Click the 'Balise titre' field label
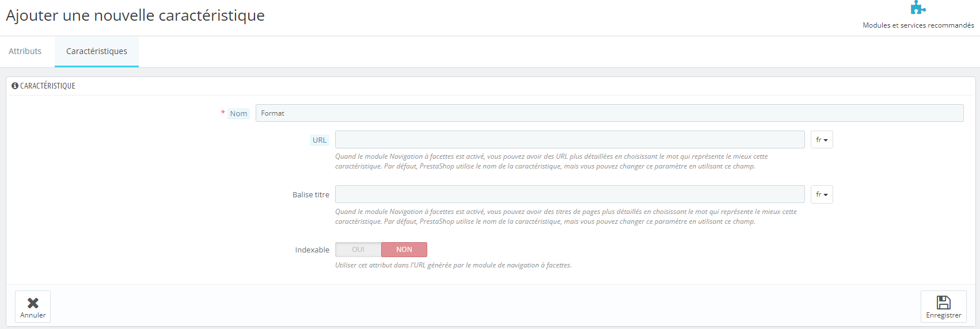 pyautogui.click(x=310, y=195)
